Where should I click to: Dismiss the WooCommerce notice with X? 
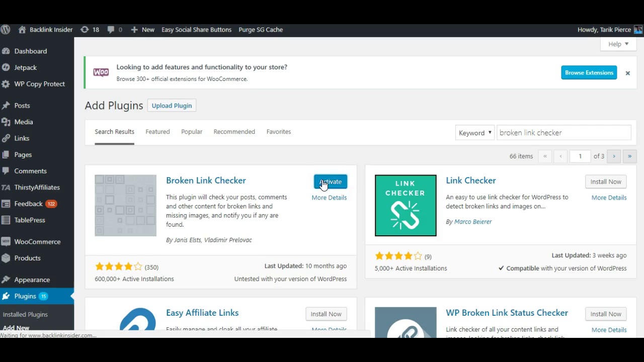point(627,73)
